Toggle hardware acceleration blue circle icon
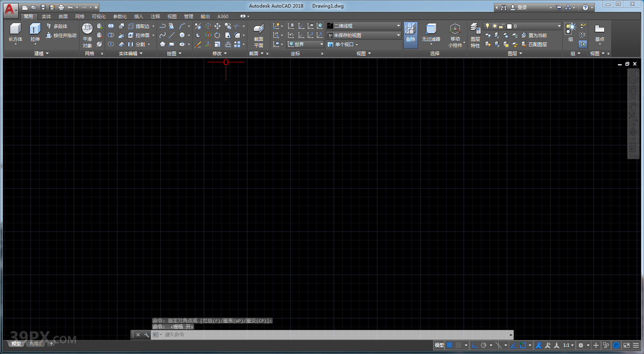This screenshot has width=644, height=354. pos(616,345)
